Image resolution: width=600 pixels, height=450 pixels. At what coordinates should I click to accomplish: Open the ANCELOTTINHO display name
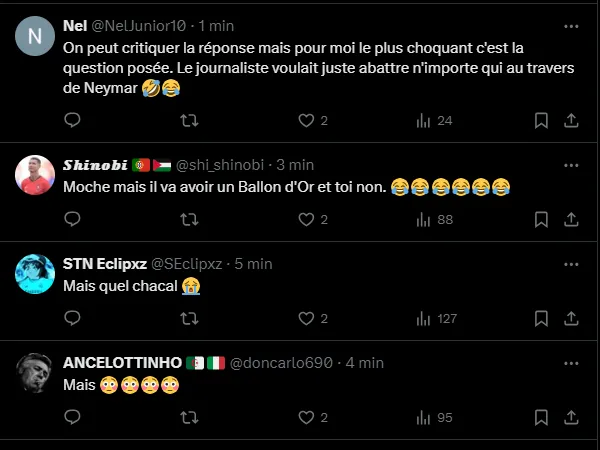tap(120, 362)
